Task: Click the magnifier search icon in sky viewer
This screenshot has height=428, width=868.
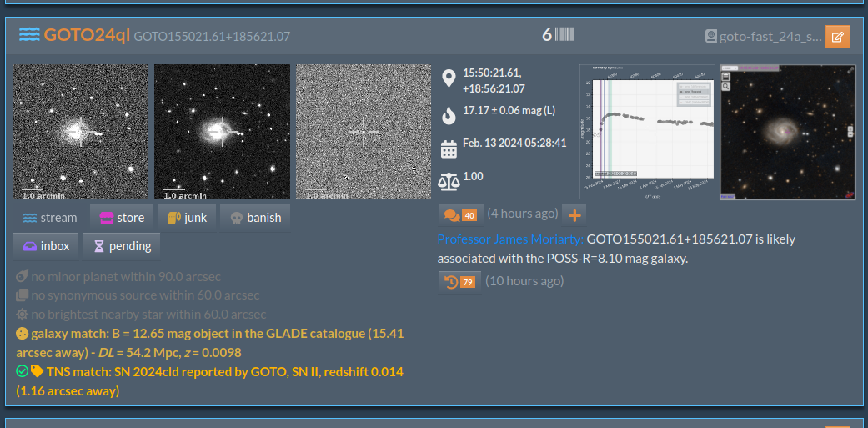Action: [725, 87]
